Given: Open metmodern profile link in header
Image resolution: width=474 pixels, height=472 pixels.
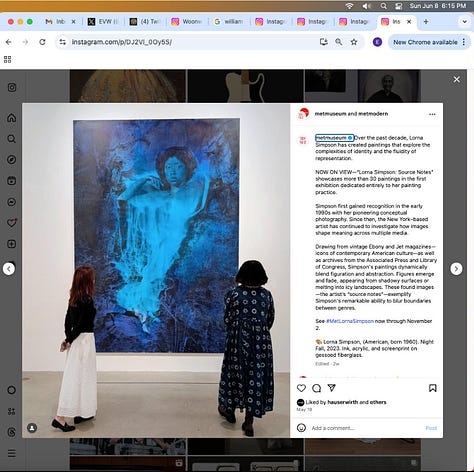Looking at the screenshot, I should pos(373,114).
